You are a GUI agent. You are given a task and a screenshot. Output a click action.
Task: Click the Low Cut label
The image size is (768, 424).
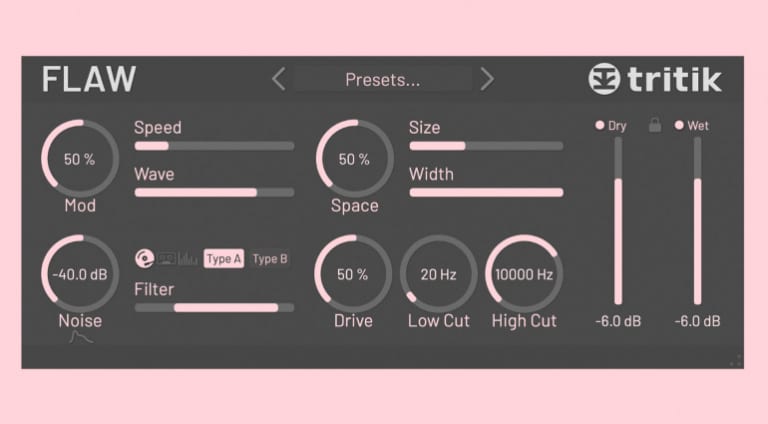tap(439, 321)
